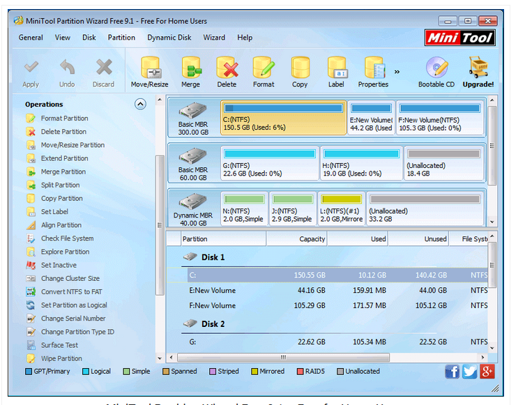The width and height of the screenshot is (532, 405).
Task: Select the N:(NTFS) 2.0 GB simple volume
Action: 244,208
